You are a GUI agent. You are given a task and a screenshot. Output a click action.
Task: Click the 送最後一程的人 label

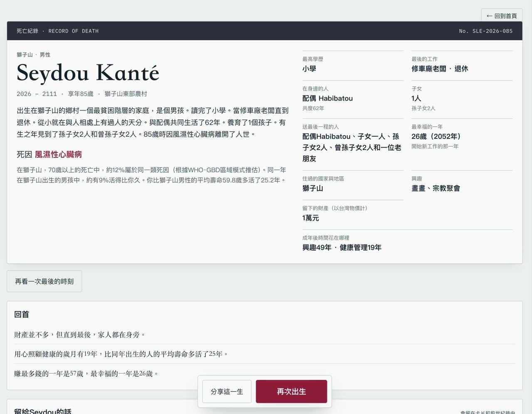tap(320, 127)
